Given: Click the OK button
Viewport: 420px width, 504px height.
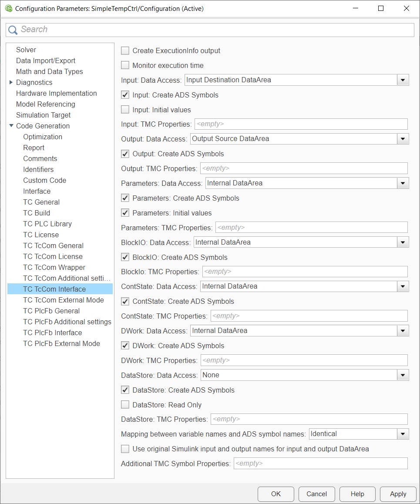Looking at the screenshot, I should 276,494.
